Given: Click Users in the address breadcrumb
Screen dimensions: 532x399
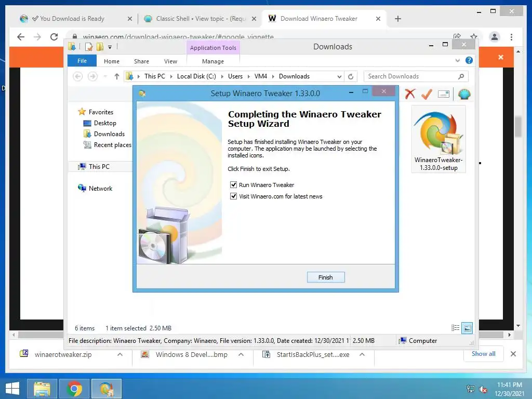Looking at the screenshot, I should pyautogui.click(x=235, y=76).
